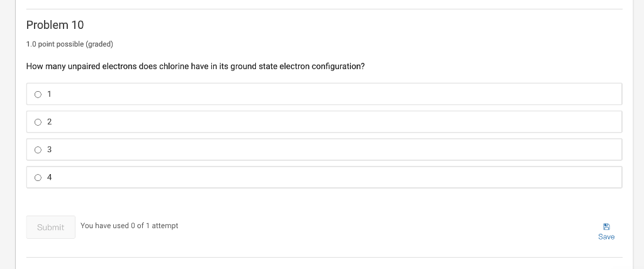644x269 pixels.
Task: Pick the radio button for answer 3
Action: (38, 150)
